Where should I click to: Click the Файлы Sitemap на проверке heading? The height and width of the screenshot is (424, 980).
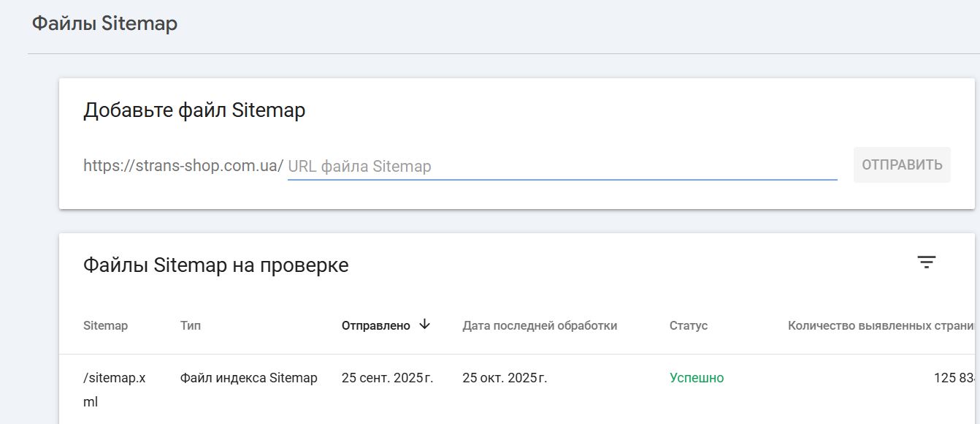coord(215,265)
